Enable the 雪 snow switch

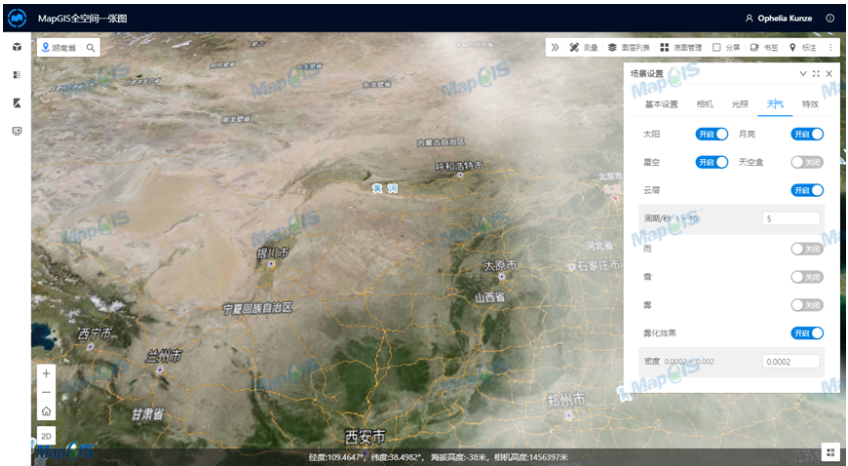coord(807,277)
